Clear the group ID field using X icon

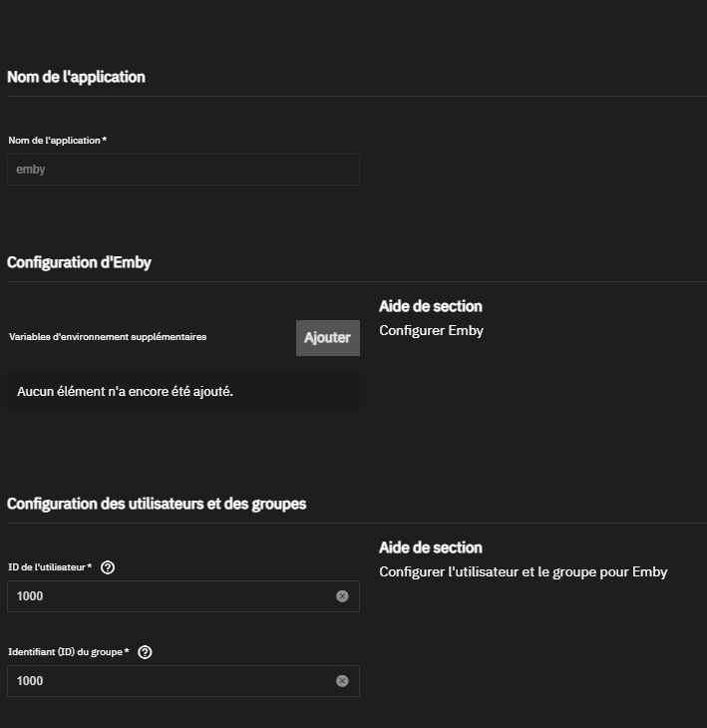point(342,681)
